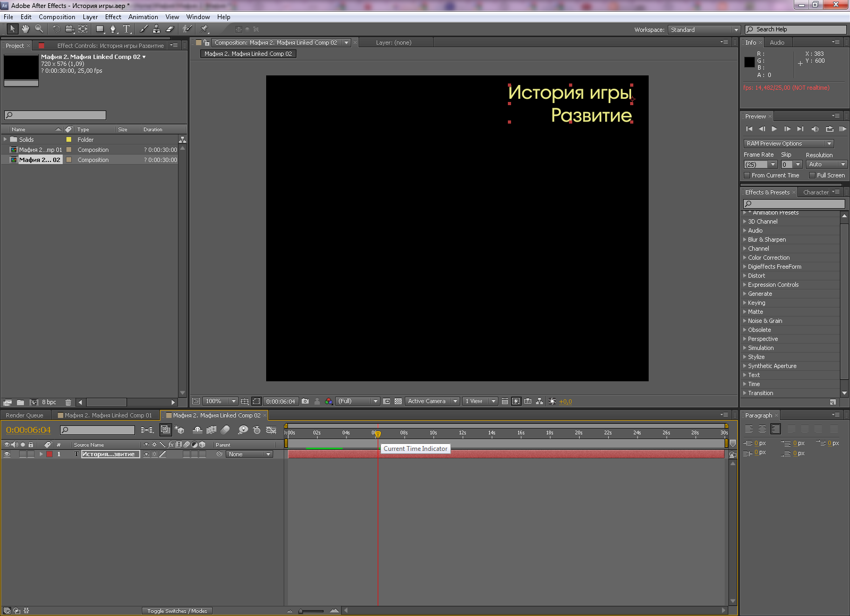This screenshot has width=850, height=616.
Task: Enable From Current Time checkbox
Action: coord(747,175)
